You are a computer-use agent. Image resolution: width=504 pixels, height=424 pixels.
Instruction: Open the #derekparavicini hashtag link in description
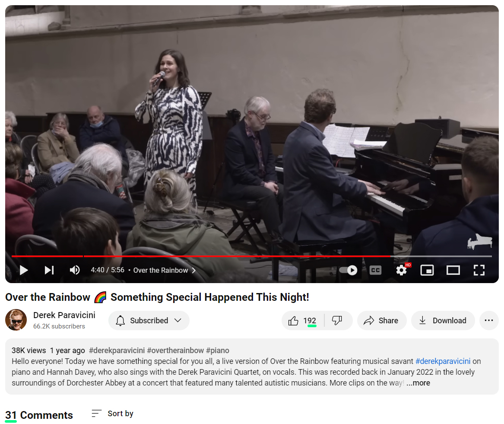pos(443,361)
